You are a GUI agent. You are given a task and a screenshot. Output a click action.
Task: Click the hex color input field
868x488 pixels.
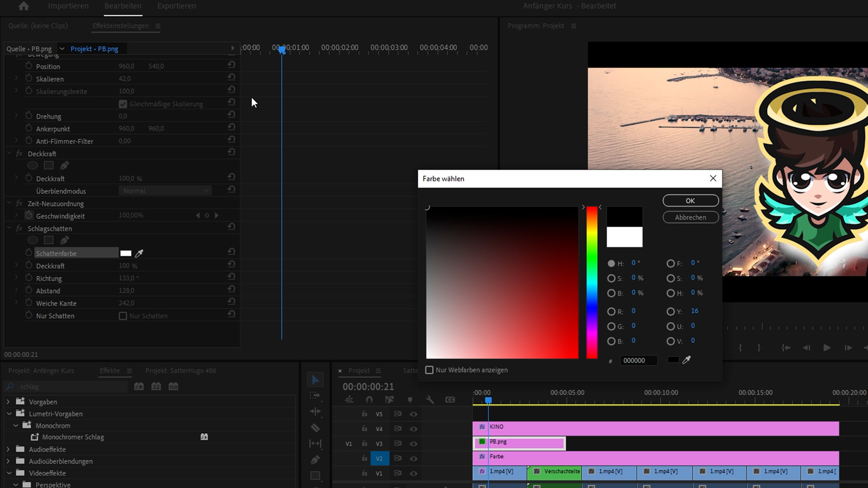638,361
